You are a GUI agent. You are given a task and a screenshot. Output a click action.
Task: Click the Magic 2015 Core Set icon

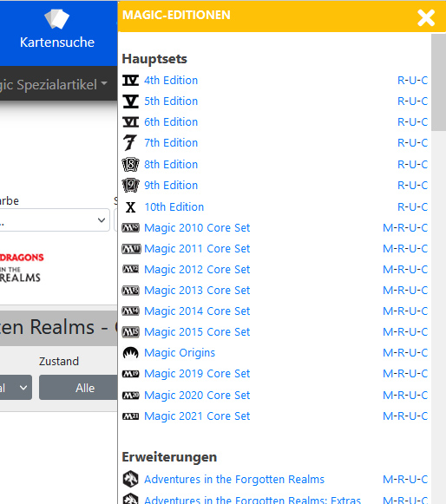pos(130,331)
